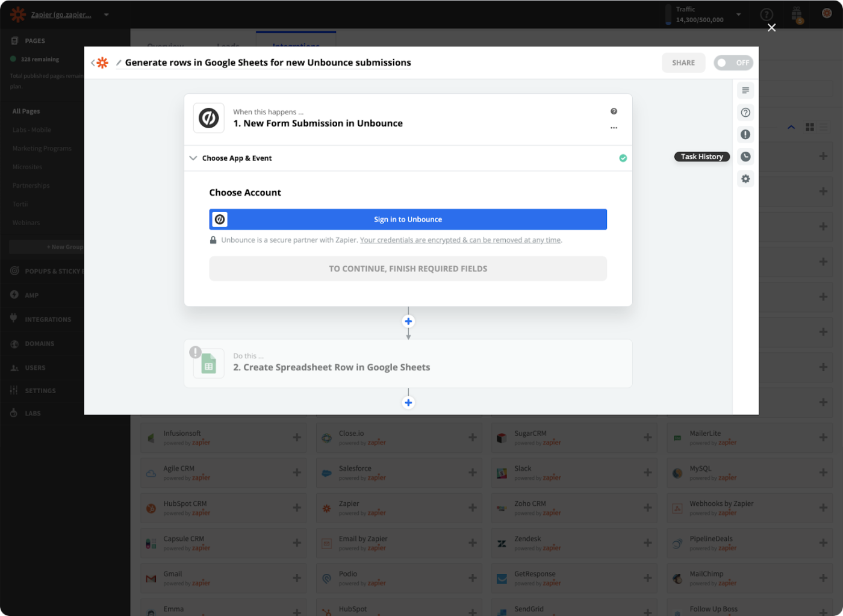Add the HubSpot CRM integration with plus icon
The height and width of the screenshot is (616, 843).
point(297,508)
